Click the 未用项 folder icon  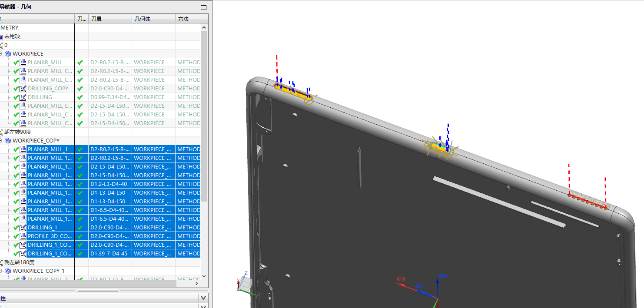point(1,36)
